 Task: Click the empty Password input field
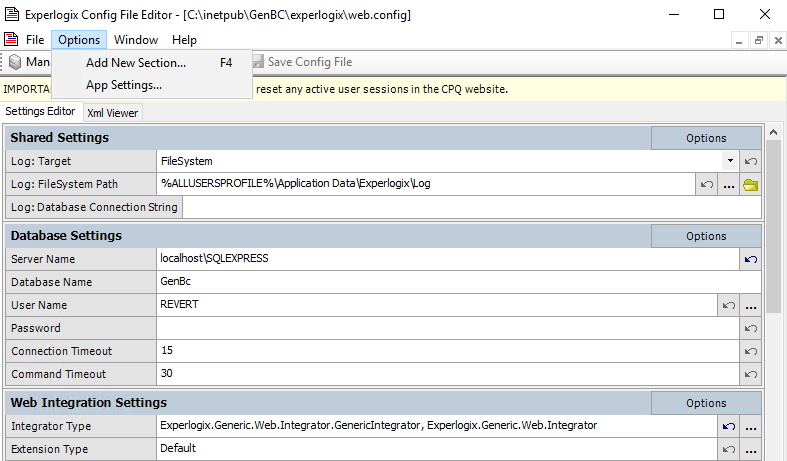click(x=448, y=328)
